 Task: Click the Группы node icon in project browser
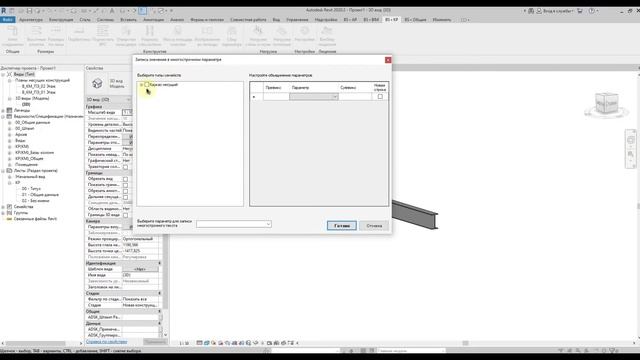9,213
